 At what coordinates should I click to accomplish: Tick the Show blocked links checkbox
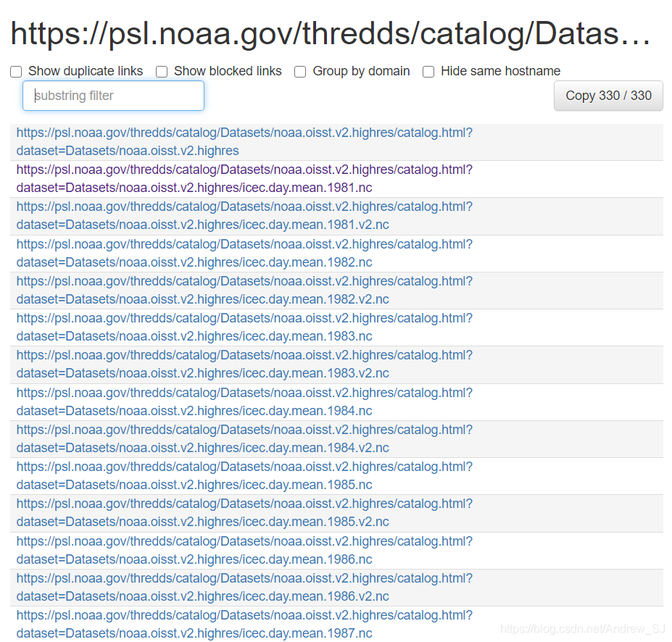162,72
